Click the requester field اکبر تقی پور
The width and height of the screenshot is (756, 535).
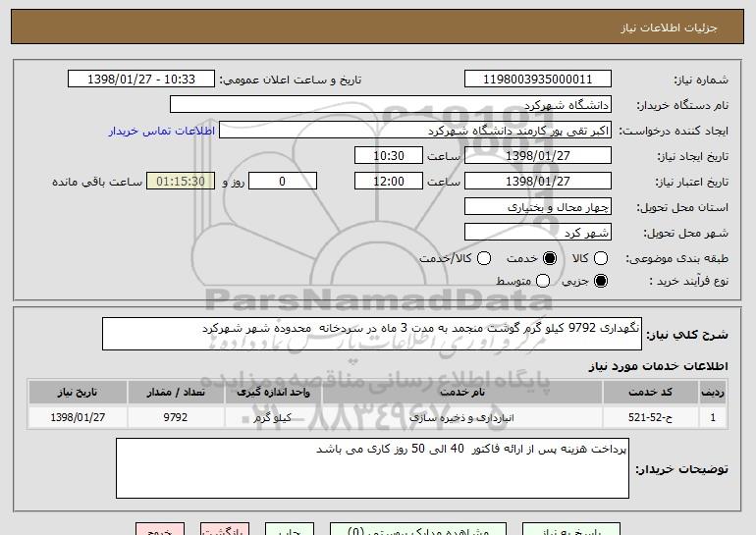[415, 131]
